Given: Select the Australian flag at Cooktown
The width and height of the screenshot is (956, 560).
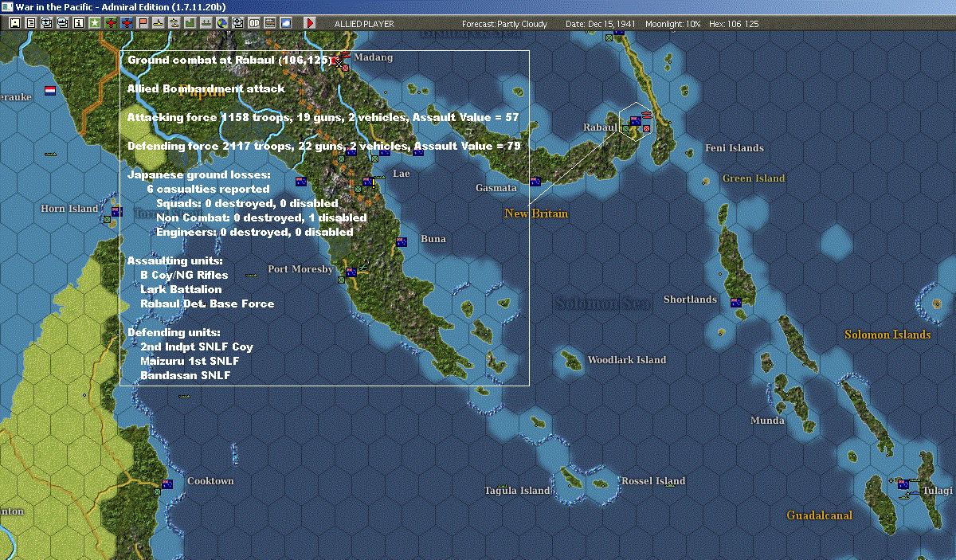Looking at the screenshot, I should (x=167, y=484).
